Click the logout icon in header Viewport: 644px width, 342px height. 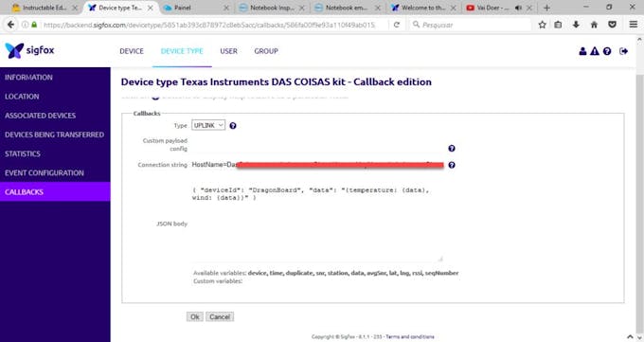click(623, 51)
